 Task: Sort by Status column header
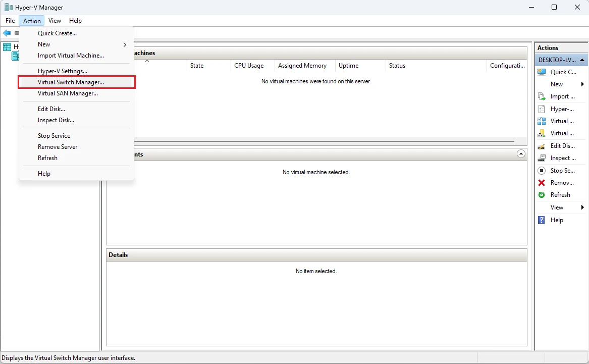[x=436, y=65]
